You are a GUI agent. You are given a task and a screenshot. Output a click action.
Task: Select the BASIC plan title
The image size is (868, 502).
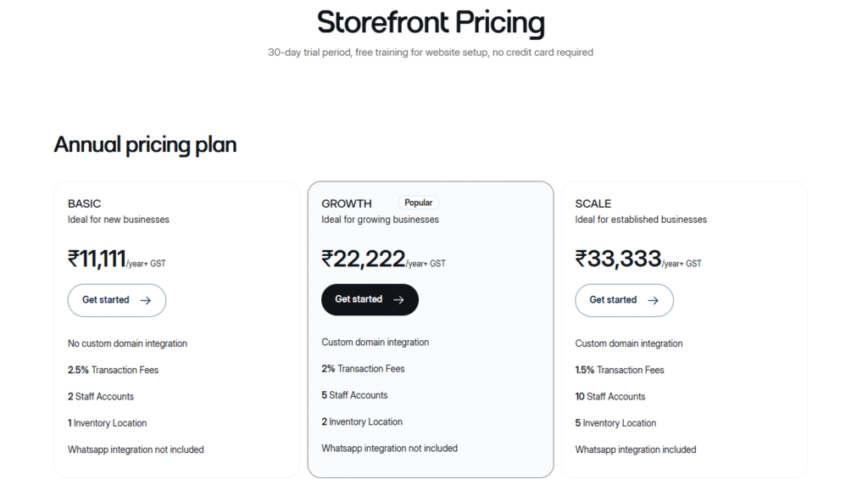(x=84, y=204)
